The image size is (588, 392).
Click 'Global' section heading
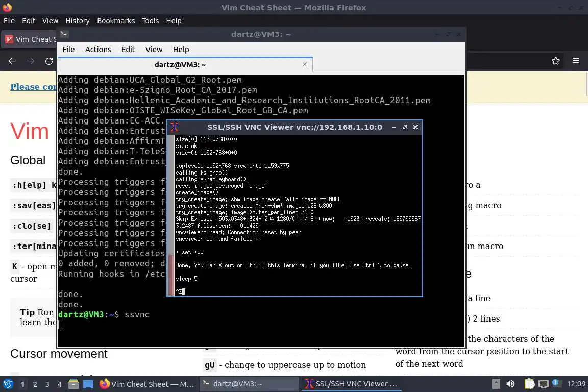[28, 160]
